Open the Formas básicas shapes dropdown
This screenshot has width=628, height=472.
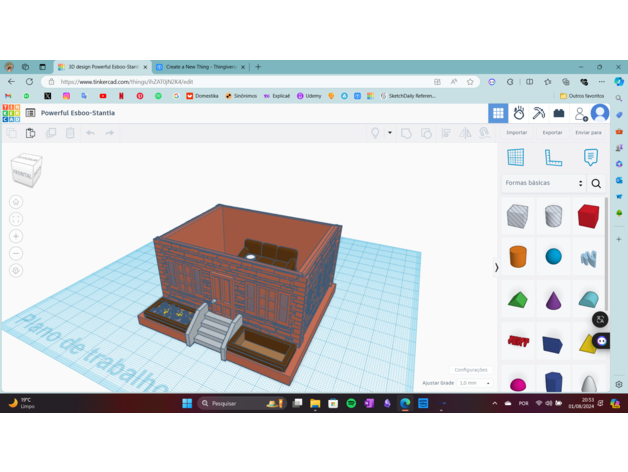(544, 184)
